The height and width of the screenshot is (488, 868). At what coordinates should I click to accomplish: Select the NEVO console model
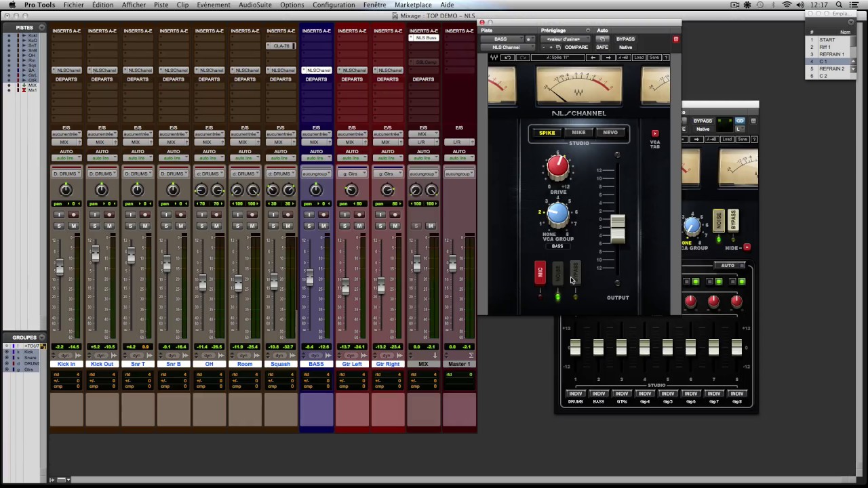click(610, 133)
